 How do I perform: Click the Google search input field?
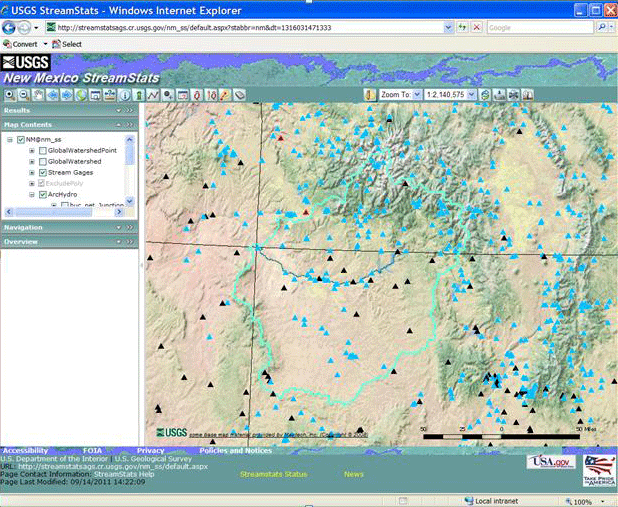[x=540, y=28]
